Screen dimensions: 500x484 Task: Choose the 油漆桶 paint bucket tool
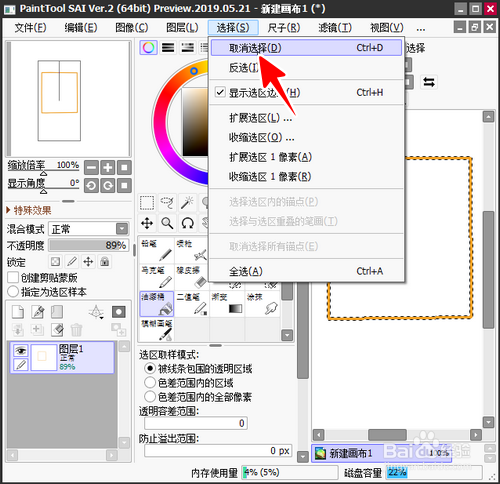tap(157, 304)
